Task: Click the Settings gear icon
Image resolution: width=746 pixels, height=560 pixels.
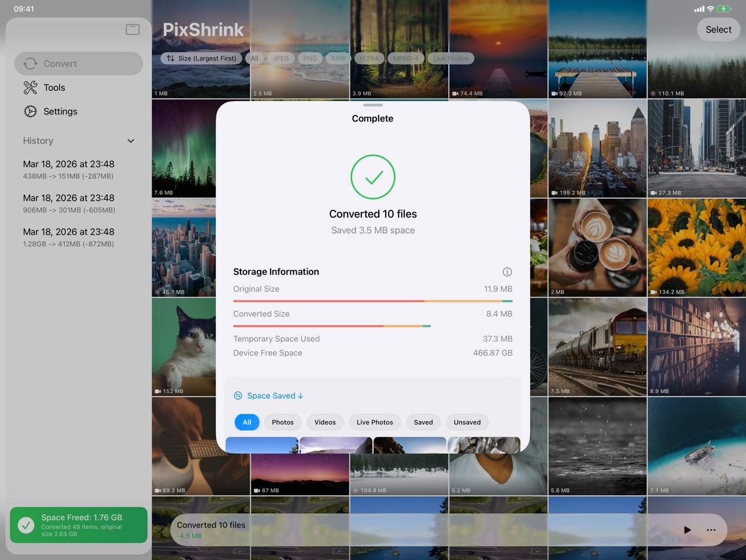Action: click(x=31, y=111)
